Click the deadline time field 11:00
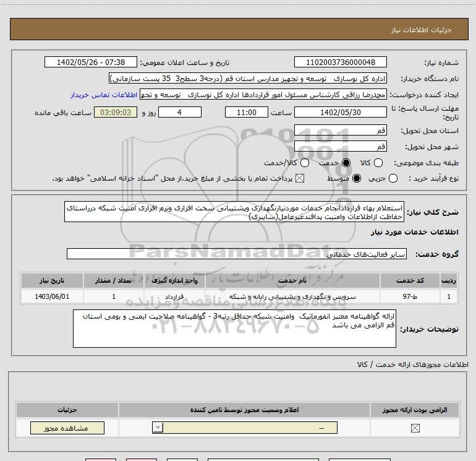 pos(247,112)
